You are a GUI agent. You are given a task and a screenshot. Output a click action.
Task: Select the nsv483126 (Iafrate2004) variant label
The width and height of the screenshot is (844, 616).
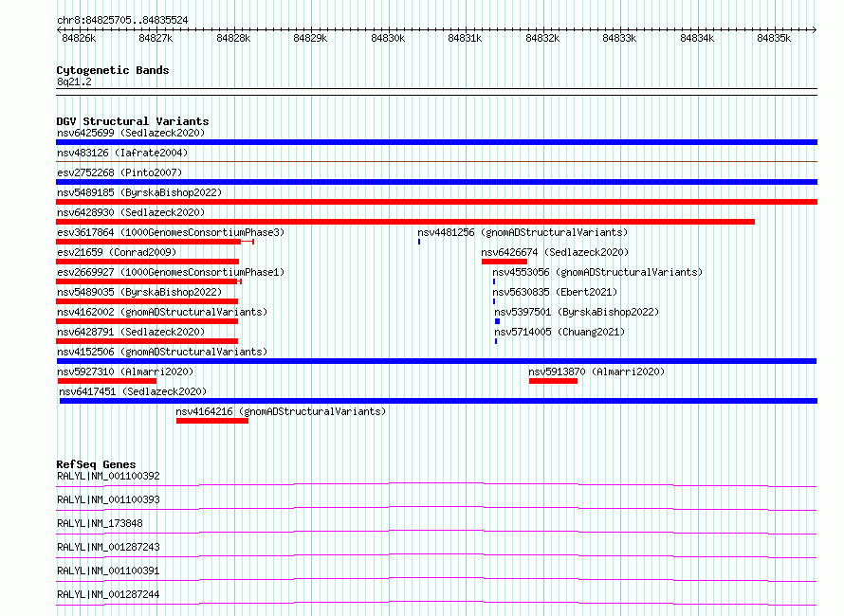pos(122,153)
